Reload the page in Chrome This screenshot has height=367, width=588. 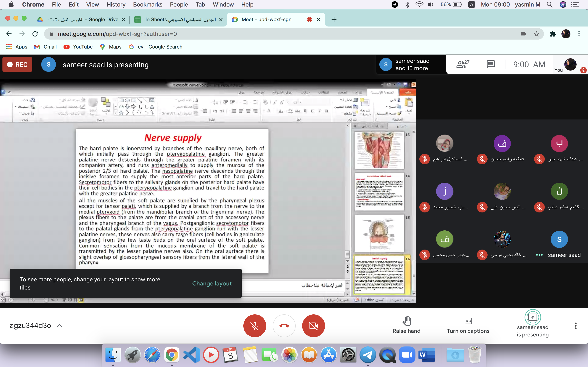coord(35,34)
